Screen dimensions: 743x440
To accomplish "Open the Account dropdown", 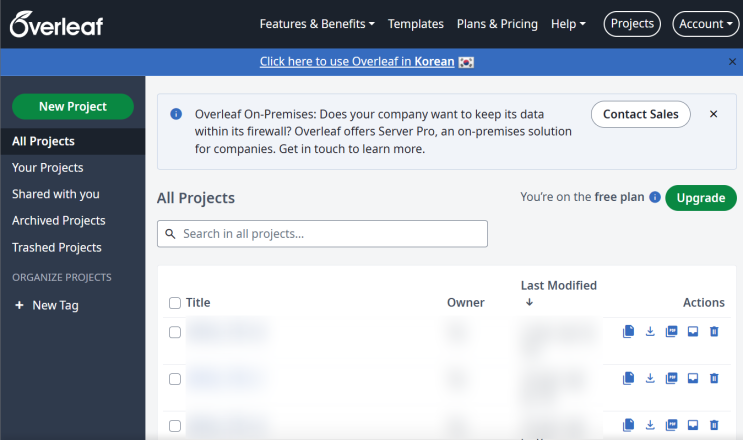I will 706,24.
